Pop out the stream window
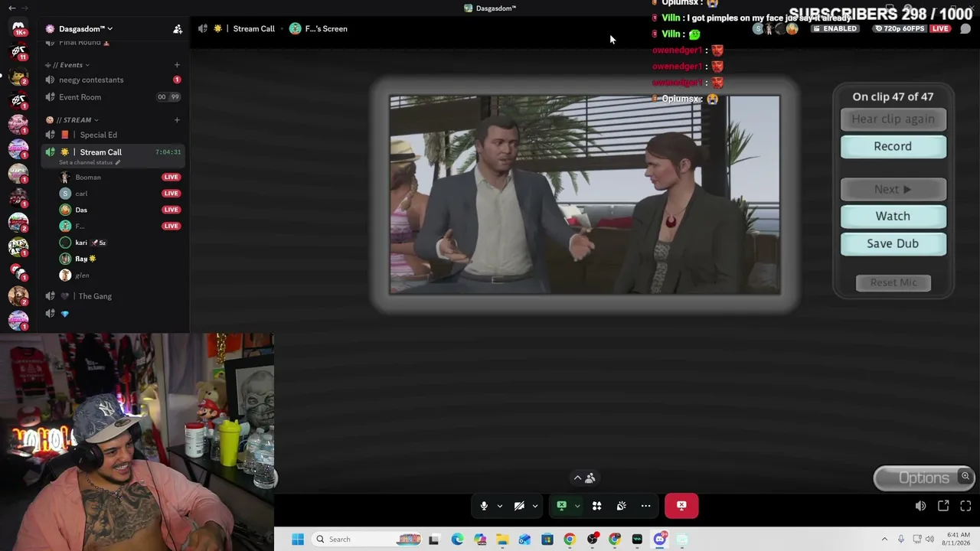 943,506
